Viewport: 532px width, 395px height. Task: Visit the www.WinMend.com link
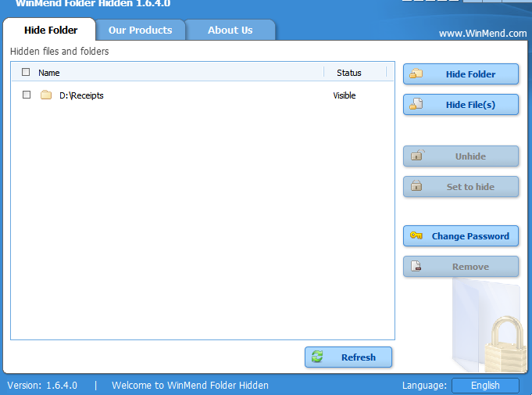(x=483, y=34)
